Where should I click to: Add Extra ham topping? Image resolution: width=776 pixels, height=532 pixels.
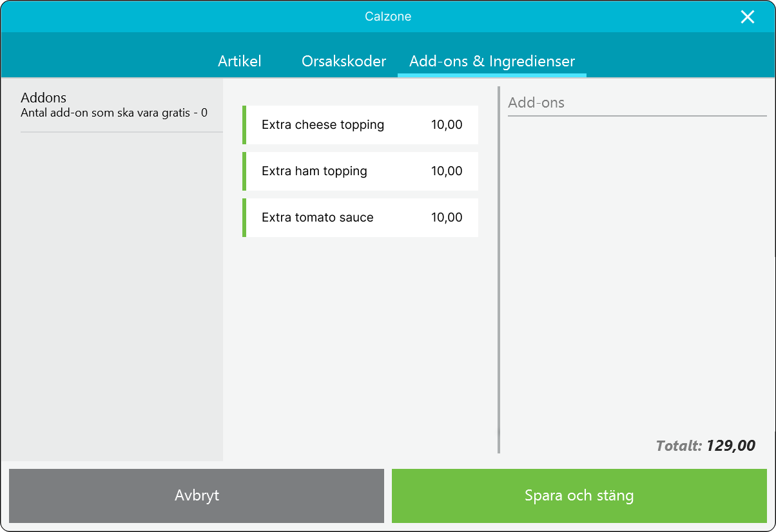click(315, 171)
